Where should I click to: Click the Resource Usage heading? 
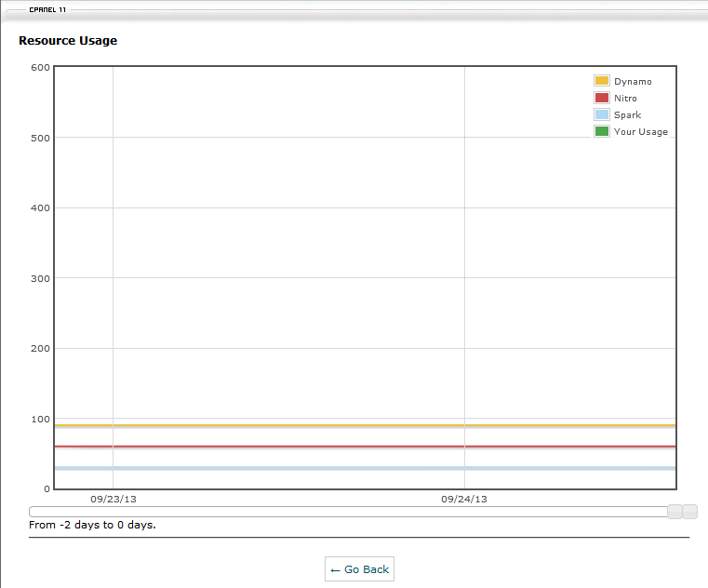point(68,41)
